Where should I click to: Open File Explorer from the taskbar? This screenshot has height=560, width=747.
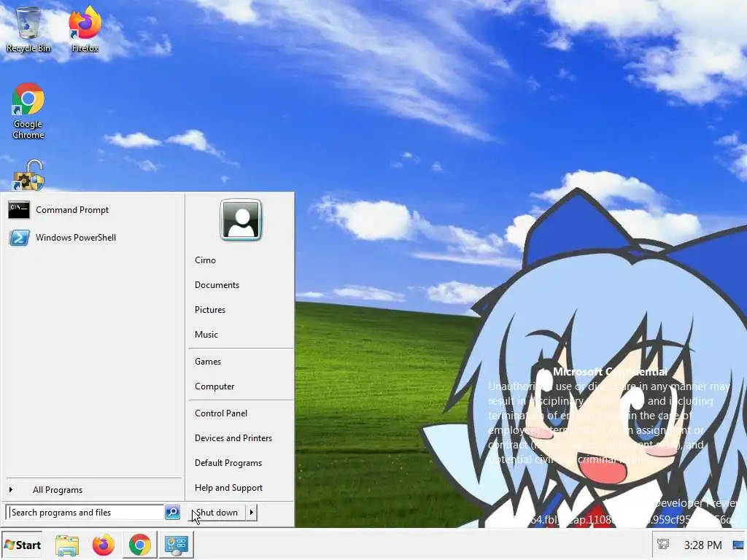pos(67,545)
